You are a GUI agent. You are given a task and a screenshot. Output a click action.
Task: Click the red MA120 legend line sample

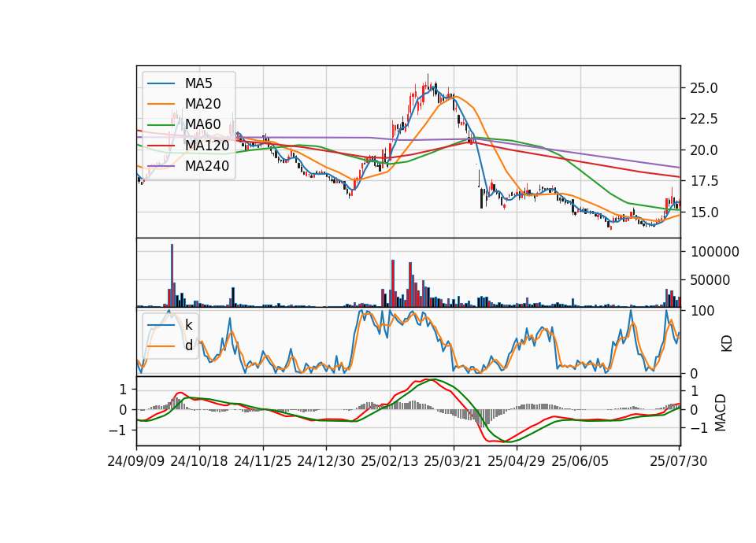coord(161,145)
